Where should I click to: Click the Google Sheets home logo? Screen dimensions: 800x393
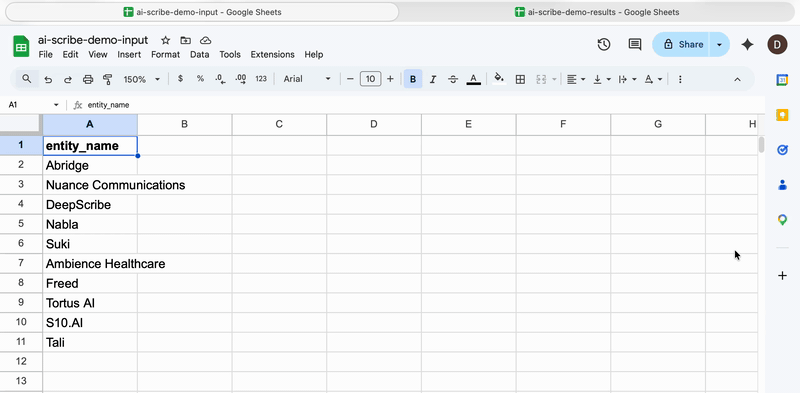coord(21,47)
